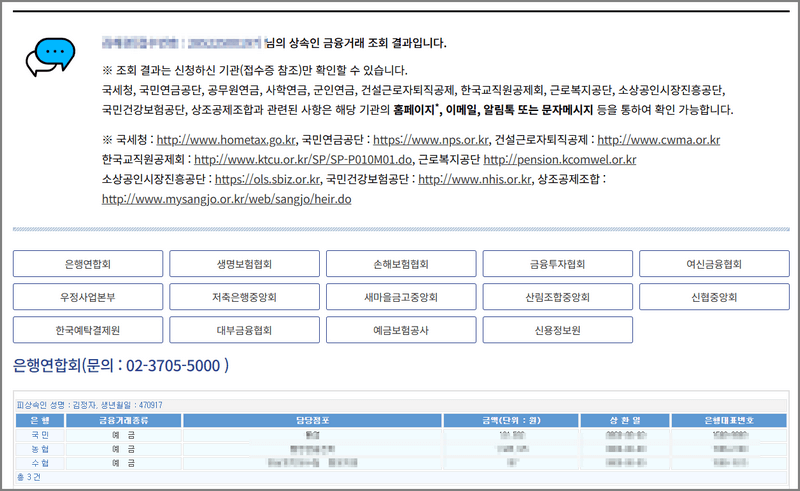Click the 은행연합회(문의 : 02-3705-5000) heading
The image size is (800, 491).
[x=121, y=365]
